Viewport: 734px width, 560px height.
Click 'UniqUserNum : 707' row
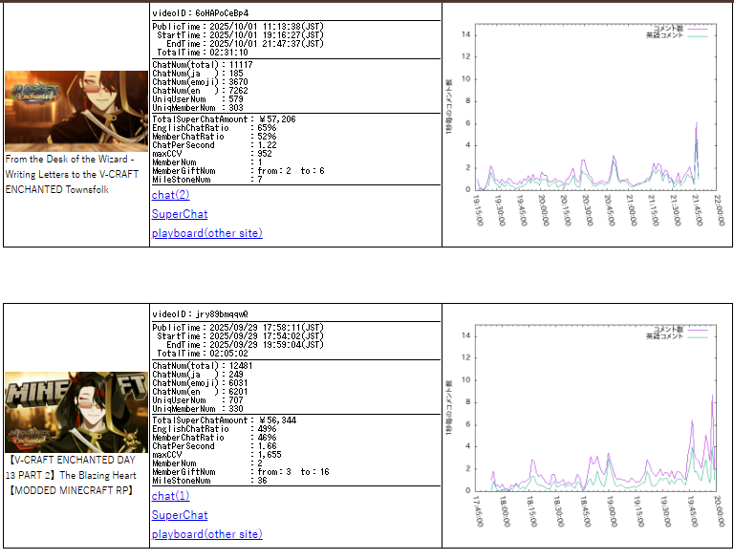click(x=198, y=400)
